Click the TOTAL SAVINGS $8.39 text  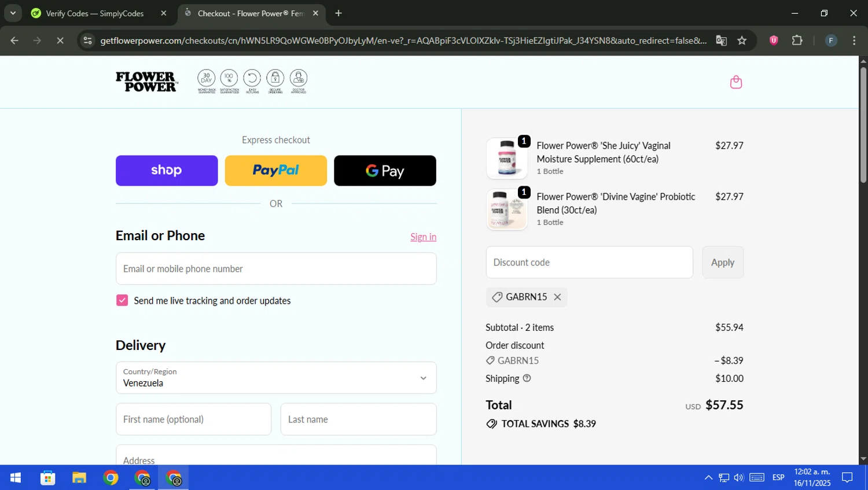[549, 424]
